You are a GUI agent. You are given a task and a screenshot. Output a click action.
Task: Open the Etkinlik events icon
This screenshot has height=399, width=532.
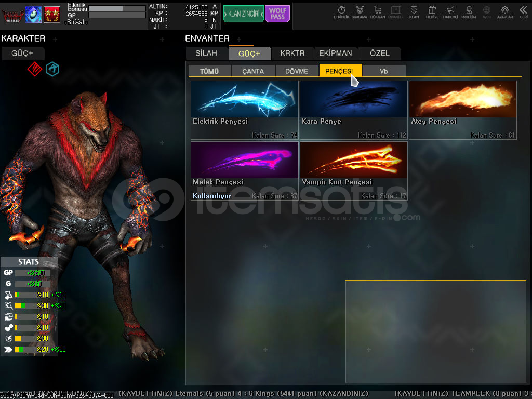click(341, 12)
